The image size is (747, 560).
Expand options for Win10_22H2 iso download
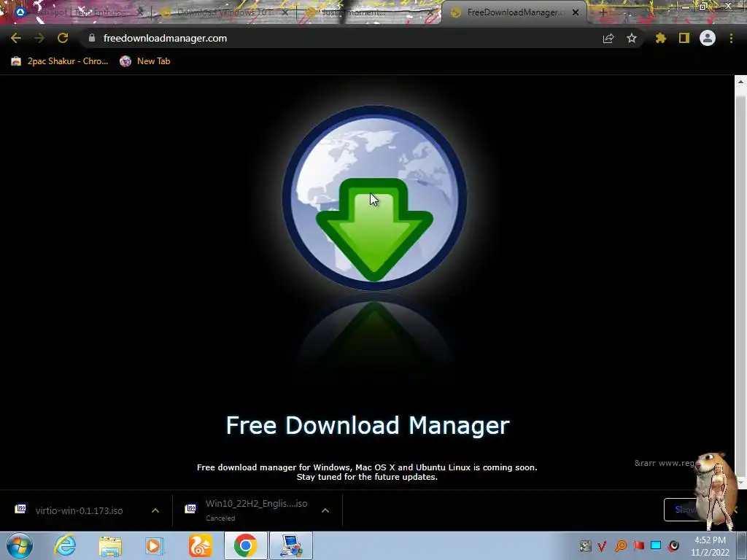325,510
